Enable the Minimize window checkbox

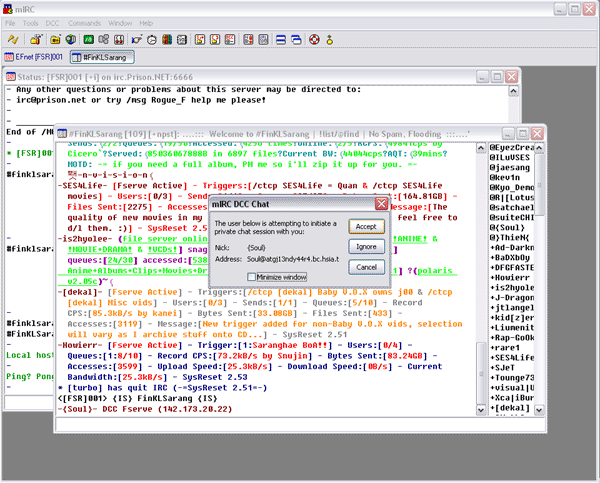click(x=252, y=277)
